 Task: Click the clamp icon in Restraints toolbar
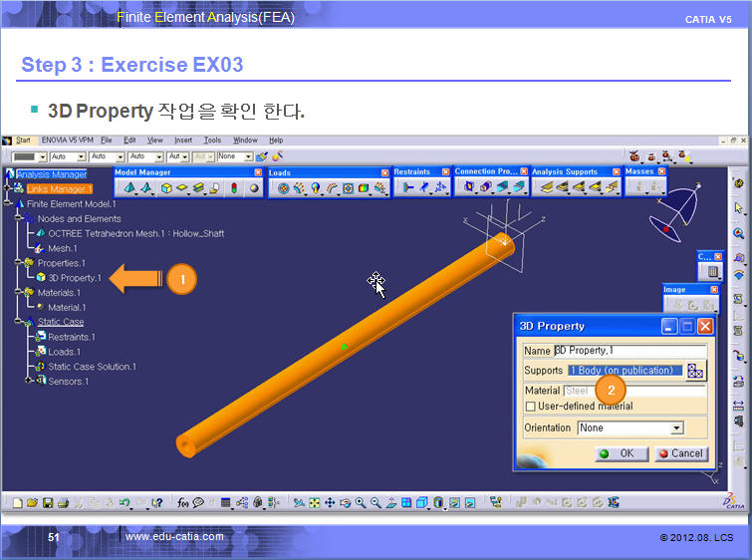(x=407, y=187)
